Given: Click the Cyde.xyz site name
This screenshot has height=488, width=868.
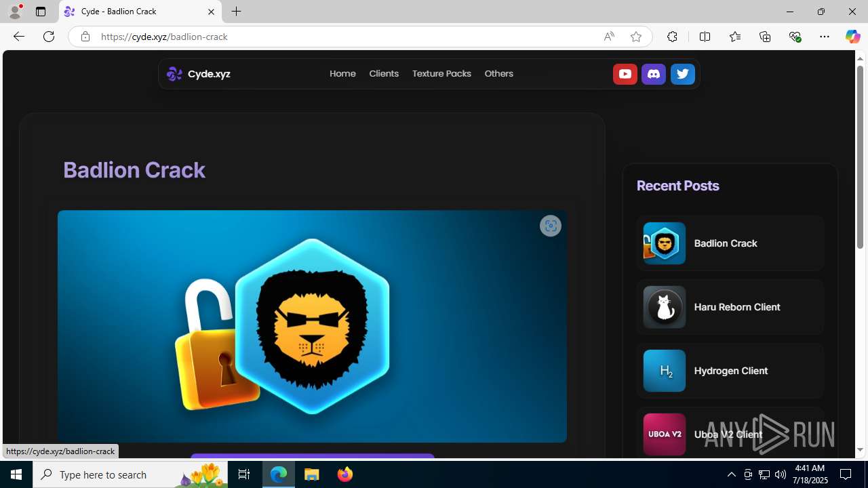Looking at the screenshot, I should click(209, 73).
